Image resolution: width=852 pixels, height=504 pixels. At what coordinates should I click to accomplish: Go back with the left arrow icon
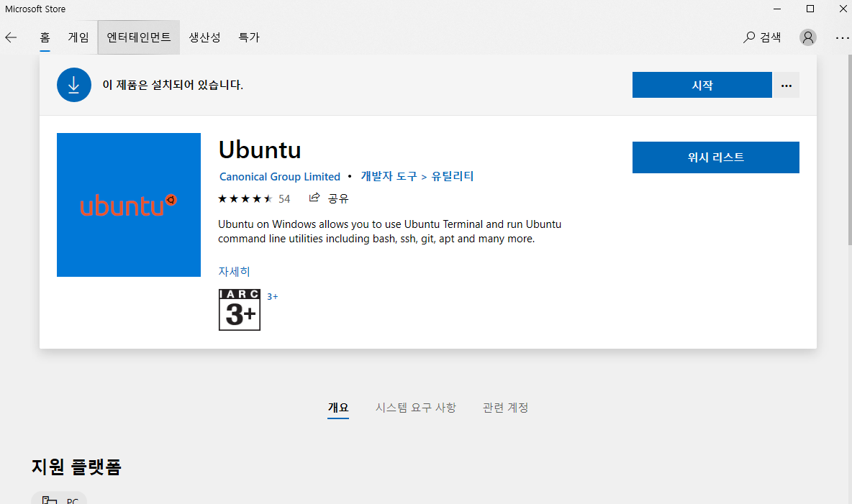(11, 37)
